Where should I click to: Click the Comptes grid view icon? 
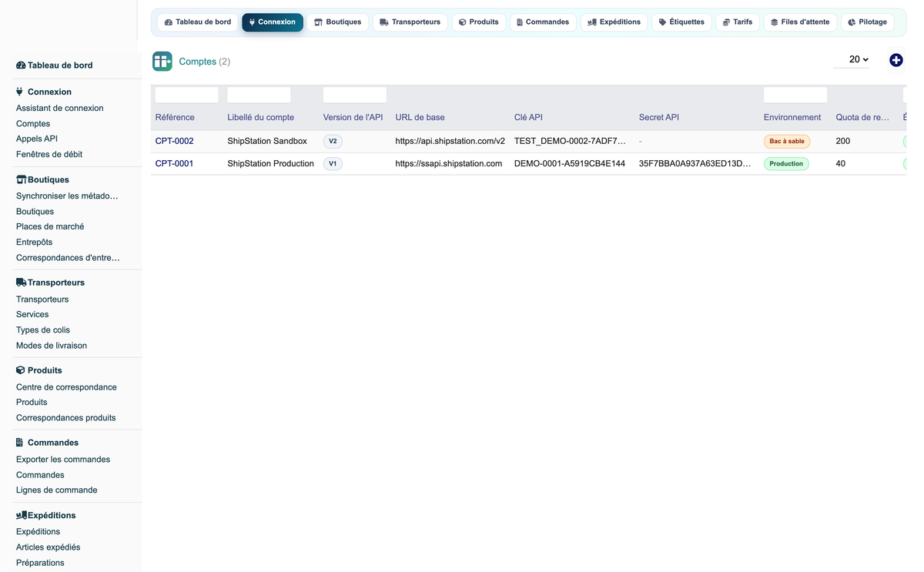[x=162, y=62]
